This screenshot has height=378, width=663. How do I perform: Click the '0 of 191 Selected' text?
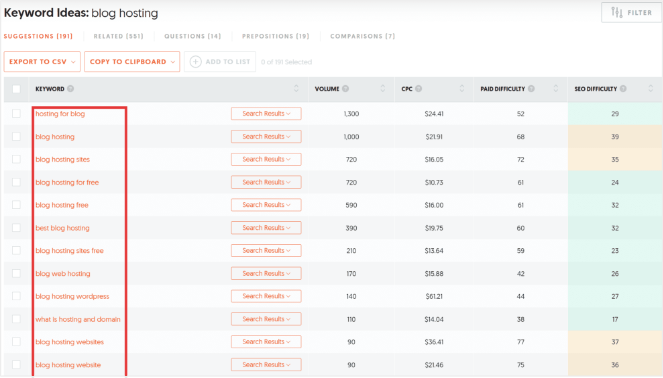tap(286, 62)
